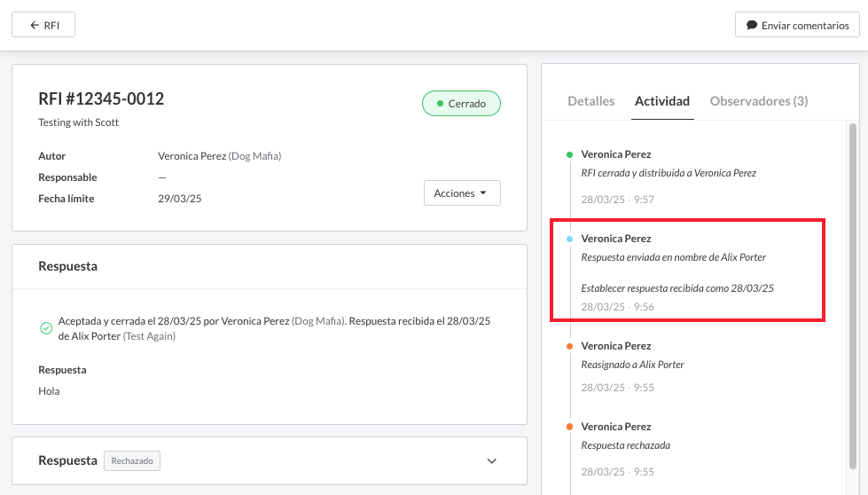The image size is (868, 495).
Task: Click the orange dot for Reasignado entry
Action: [x=569, y=346]
